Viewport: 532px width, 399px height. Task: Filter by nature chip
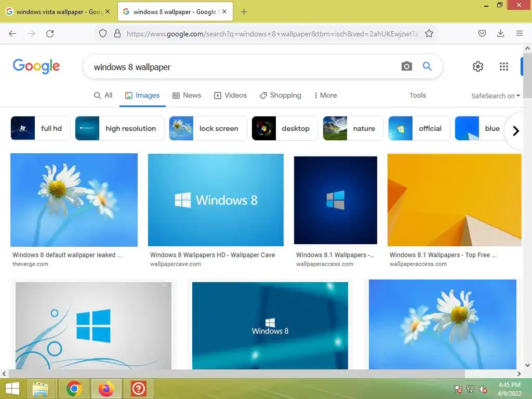pyautogui.click(x=353, y=128)
